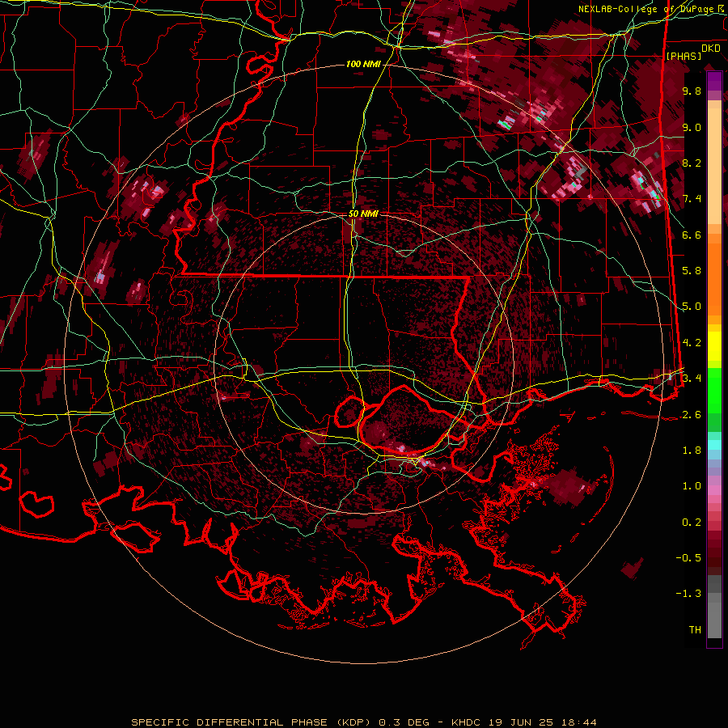Click the 0.2 legend value
The height and width of the screenshot is (728, 728).
click(x=692, y=523)
